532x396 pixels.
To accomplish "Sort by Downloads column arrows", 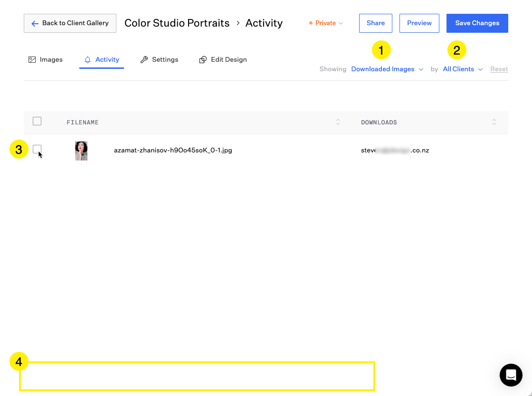I will point(494,122).
